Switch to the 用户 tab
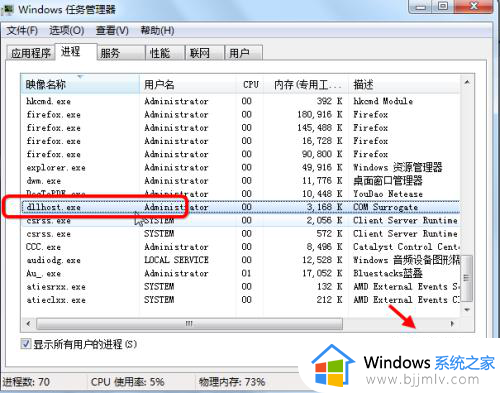The width and height of the screenshot is (500, 393). [244, 53]
